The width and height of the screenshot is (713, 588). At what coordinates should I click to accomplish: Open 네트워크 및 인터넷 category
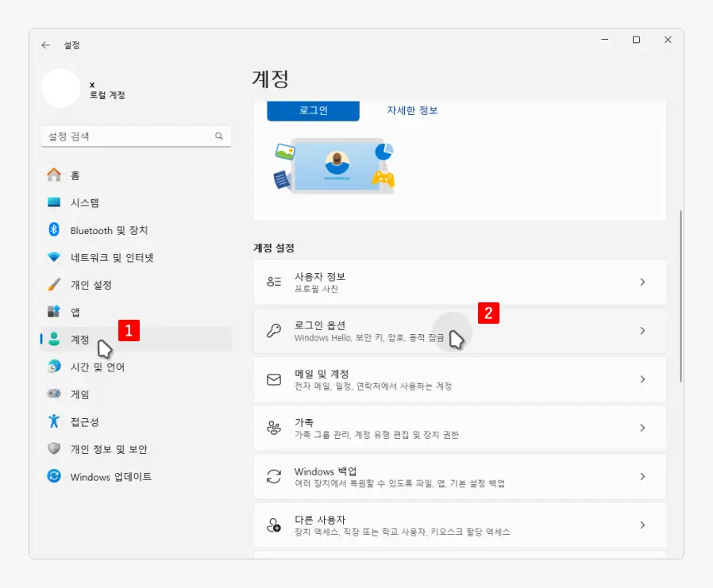click(x=136, y=257)
